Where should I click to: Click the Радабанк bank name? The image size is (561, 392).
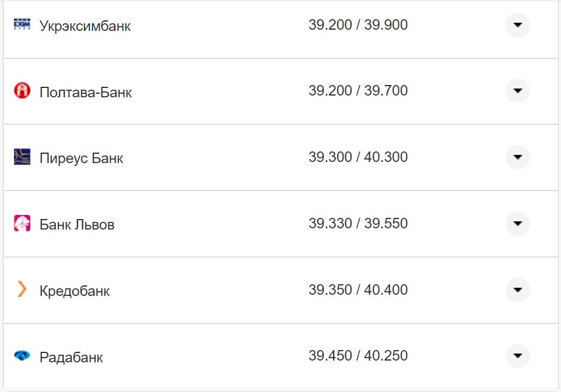(x=71, y=357)
